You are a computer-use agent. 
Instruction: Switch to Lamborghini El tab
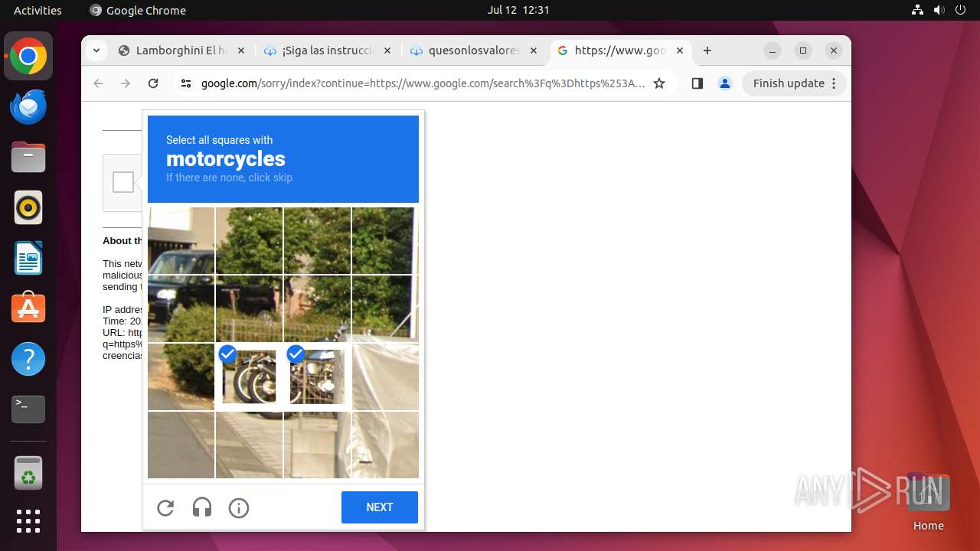[x=181, y=51]
